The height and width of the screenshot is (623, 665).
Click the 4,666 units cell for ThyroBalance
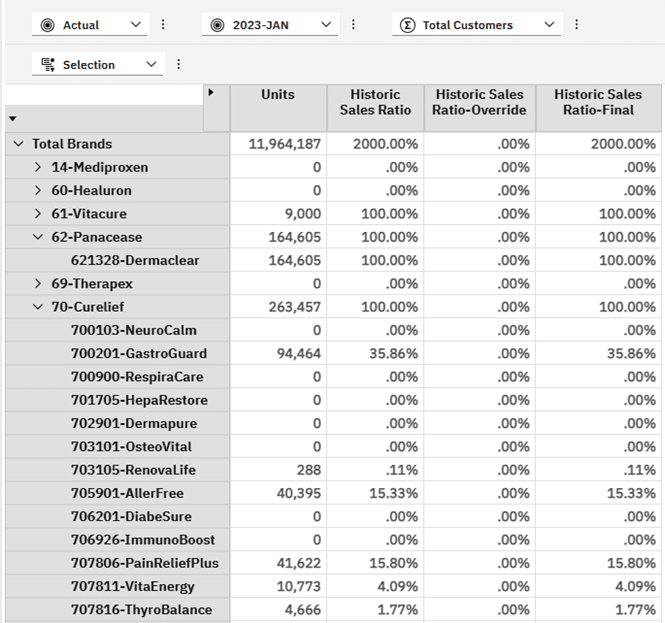tap(278, 610)
